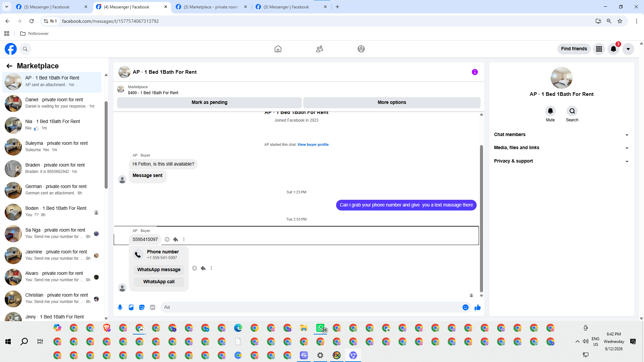
Task: Open Jasmine private room for rent chat
Action: [52, 256]
